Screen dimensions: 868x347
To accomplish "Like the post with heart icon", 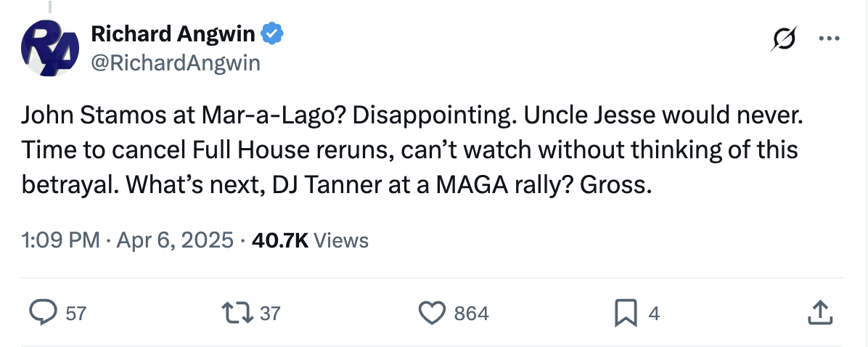I will point(432,313).
